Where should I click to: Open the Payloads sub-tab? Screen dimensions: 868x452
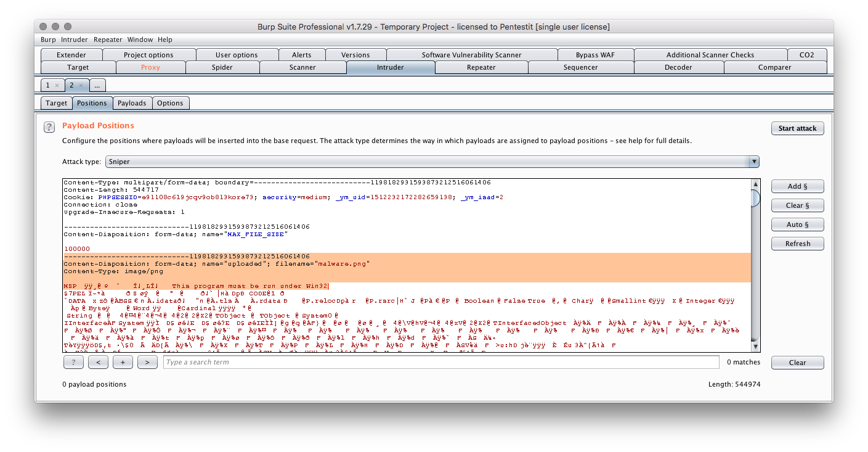(x=132, y=103)
